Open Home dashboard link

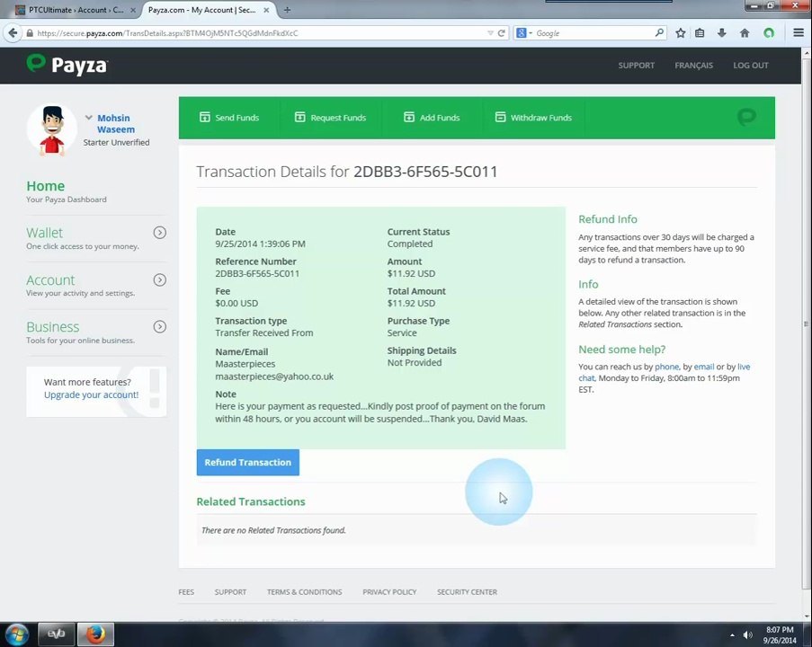[46, 186]
